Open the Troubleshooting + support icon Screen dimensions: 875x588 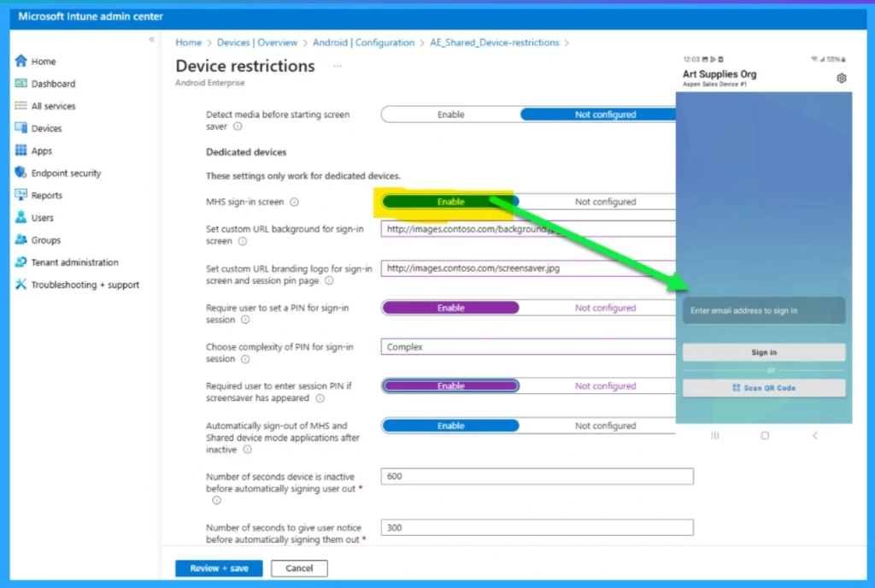pos(21,284)
